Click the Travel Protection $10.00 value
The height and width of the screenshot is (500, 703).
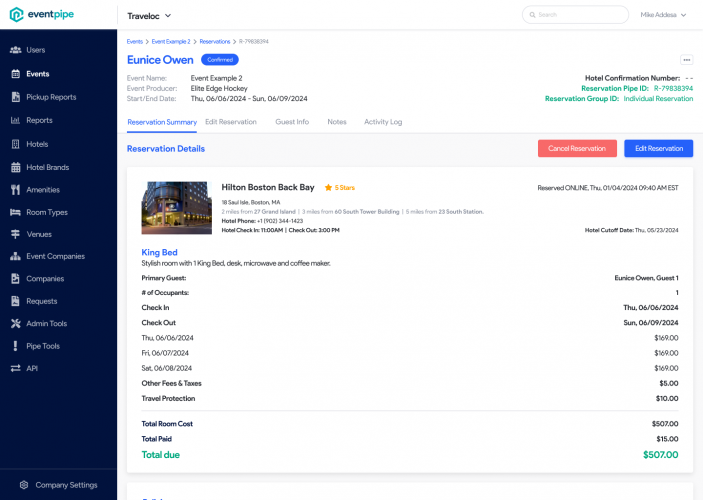(x=667, y=398)
